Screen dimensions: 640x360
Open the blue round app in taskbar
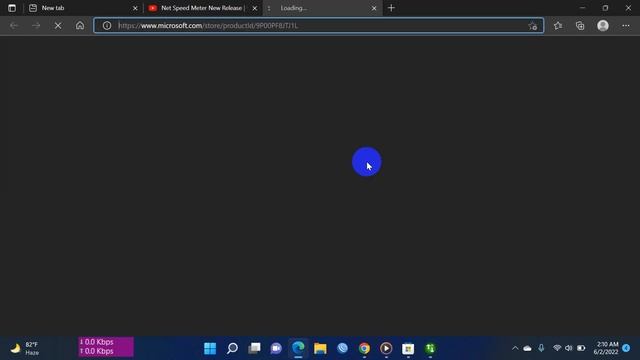pyautogui.click(x=342, y=348)
